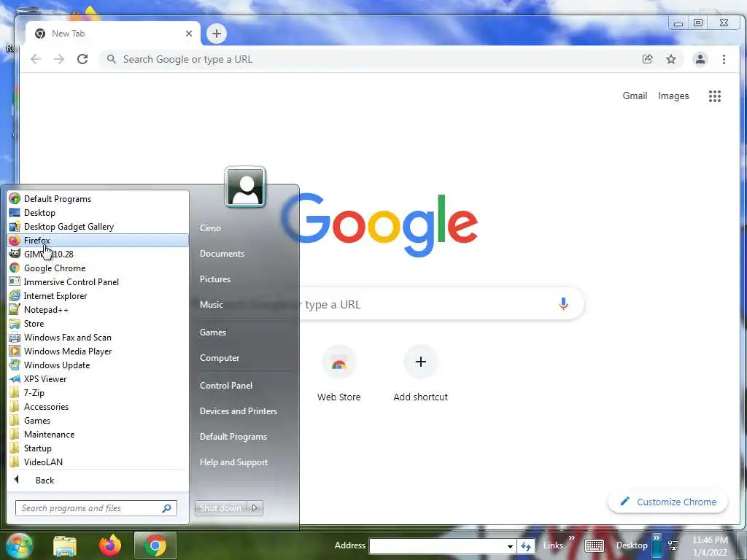Image resolution: width=747 pixels, height=560 pixels.
Task: Open Help and Support
Action: pos(233,462)
